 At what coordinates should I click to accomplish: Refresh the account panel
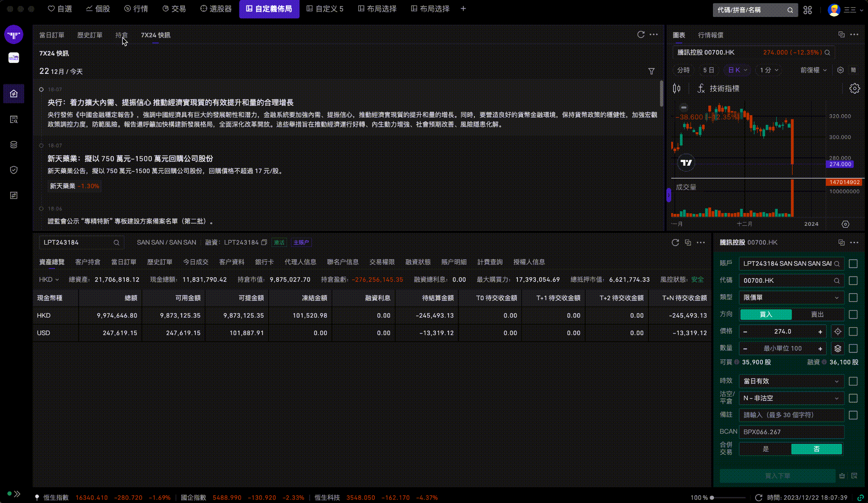click(x=675, y=242)
